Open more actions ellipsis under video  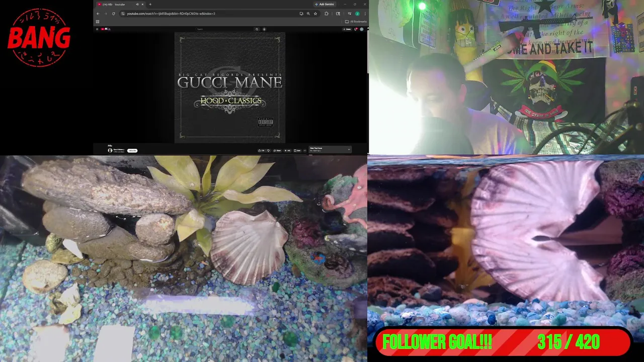pos(305,150)
